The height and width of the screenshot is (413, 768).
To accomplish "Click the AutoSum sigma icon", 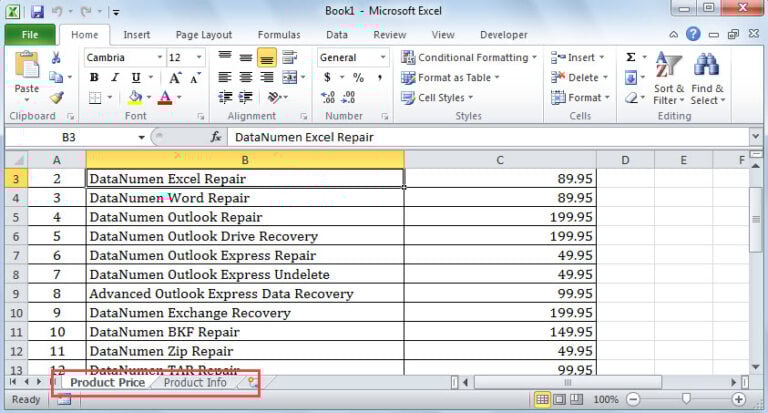I will click(631, 57).
